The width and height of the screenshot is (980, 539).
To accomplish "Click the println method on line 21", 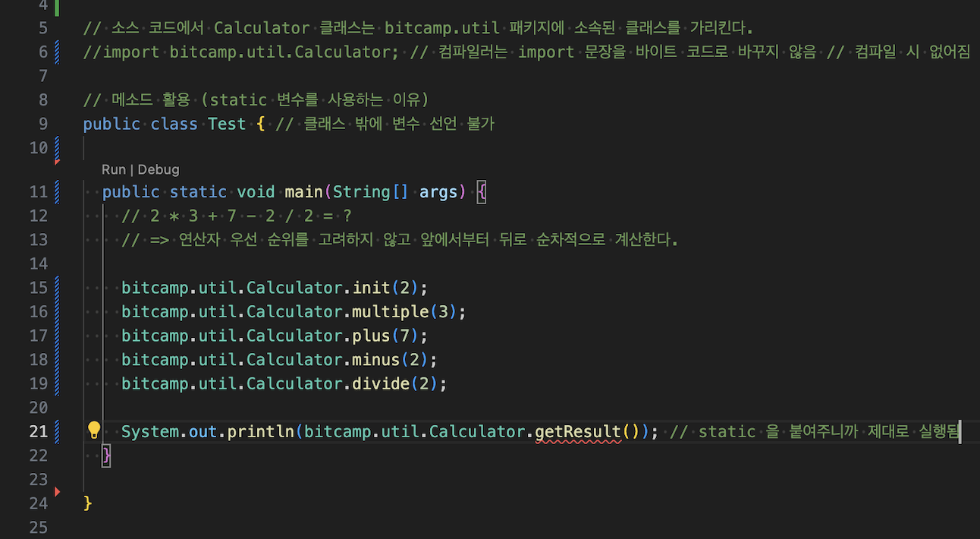I will pos(261,432).
